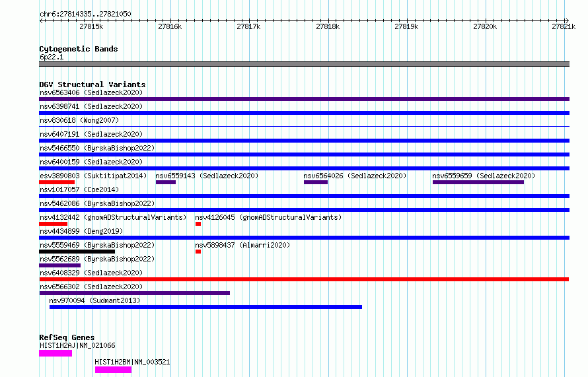The image size is (588, 377).
Task: Click the nsv6563406 (Sedlazeck2020) variant label
Action: pos(91,92)
